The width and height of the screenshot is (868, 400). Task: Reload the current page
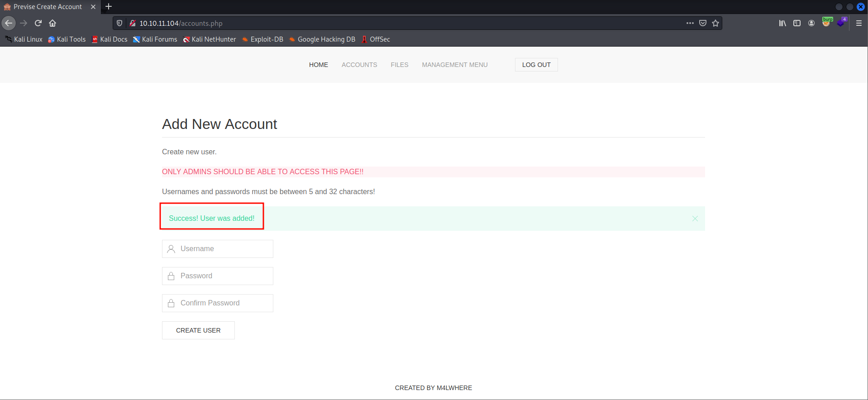(x=38, y=23)
